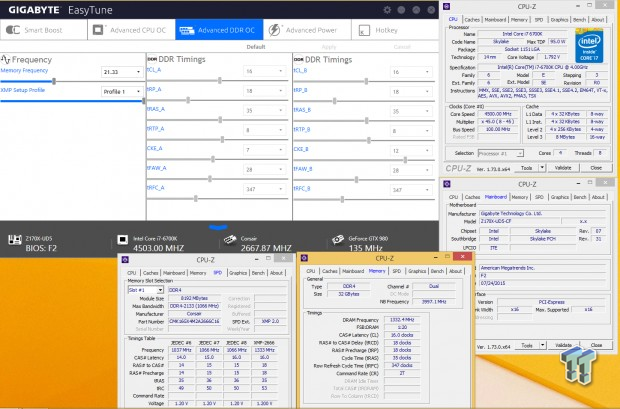Click the Apply button in EasyTune
The height and width of the screenshot is (409, 620).
[x=329, y=47]
